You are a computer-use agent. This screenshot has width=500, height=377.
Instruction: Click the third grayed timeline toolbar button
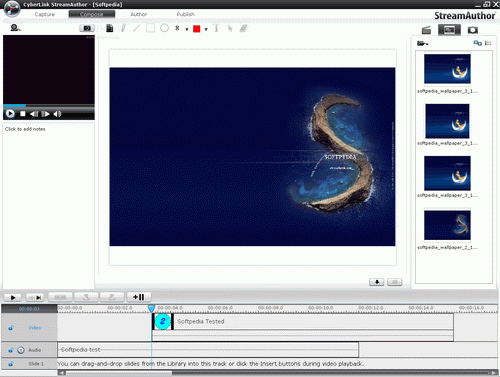coord(112,297)
